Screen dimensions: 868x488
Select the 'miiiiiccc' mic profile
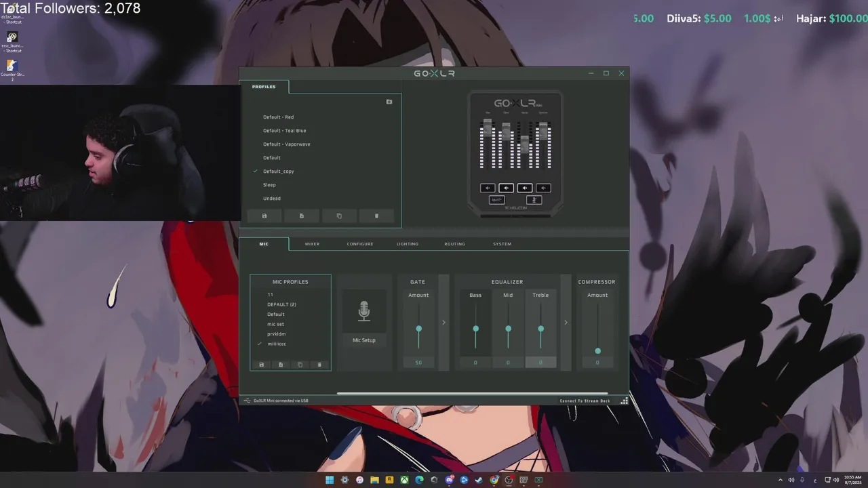click(277, 344)
